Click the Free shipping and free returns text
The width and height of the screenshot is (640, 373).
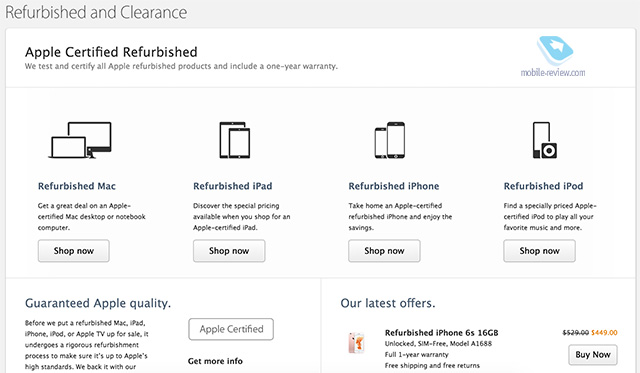432,365
